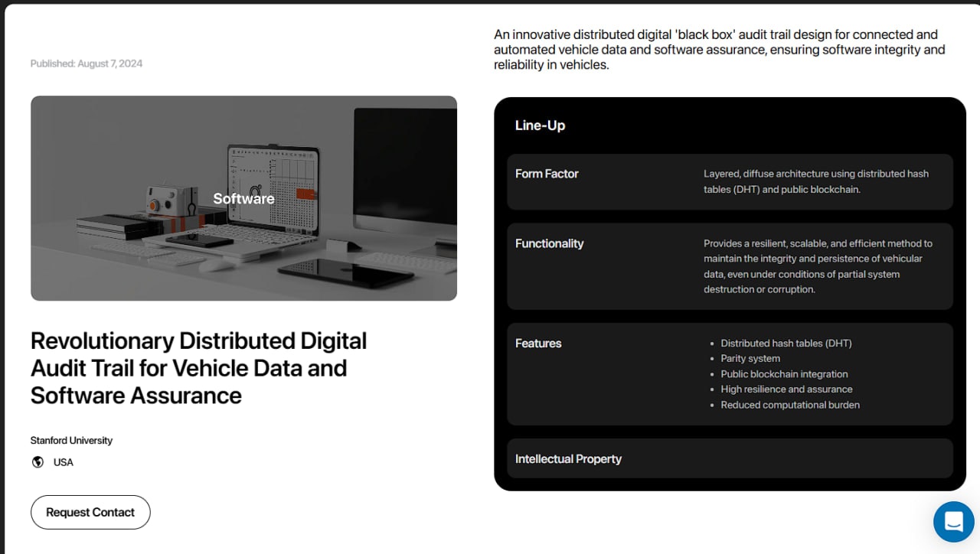Open the Software product thumbnail image
This screenshot has width=980, height=554.
click(x=243, y=198)
